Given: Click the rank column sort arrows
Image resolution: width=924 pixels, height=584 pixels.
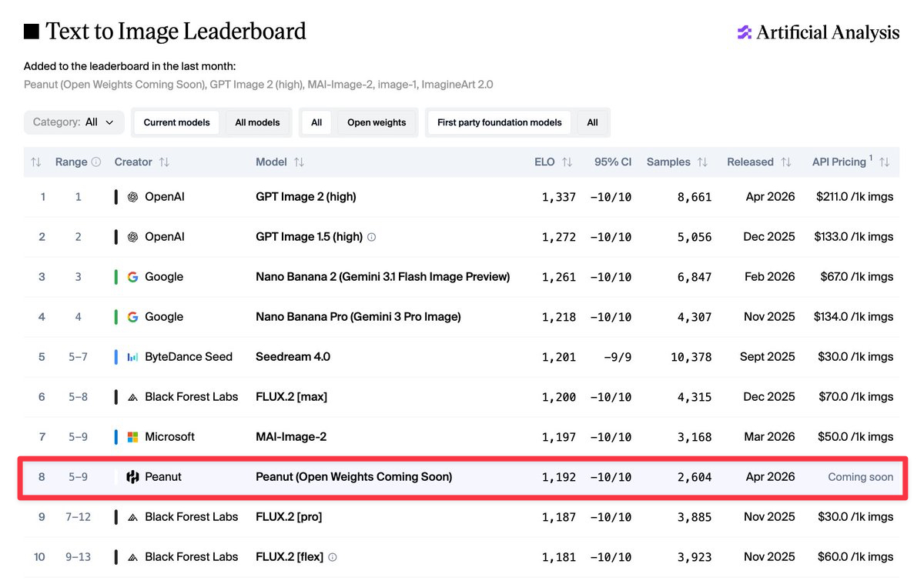Looking at the screenshot, I should click(35, 162).
